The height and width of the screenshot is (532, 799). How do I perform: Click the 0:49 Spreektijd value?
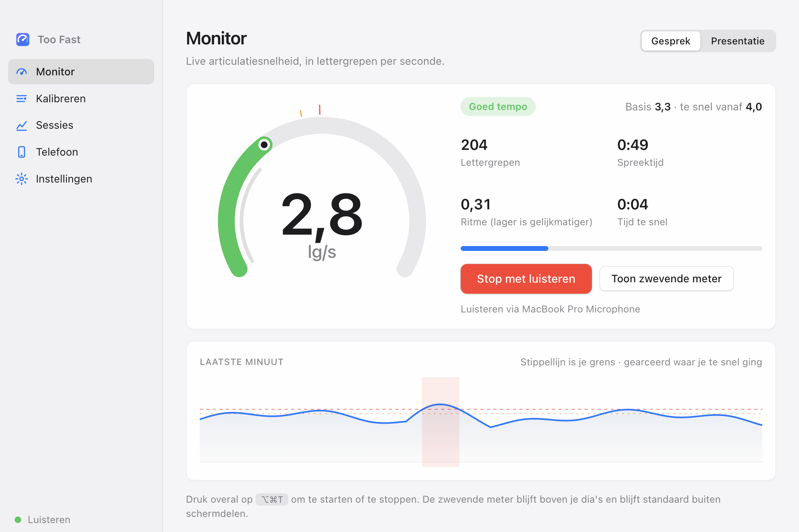(x=633, y=145)
